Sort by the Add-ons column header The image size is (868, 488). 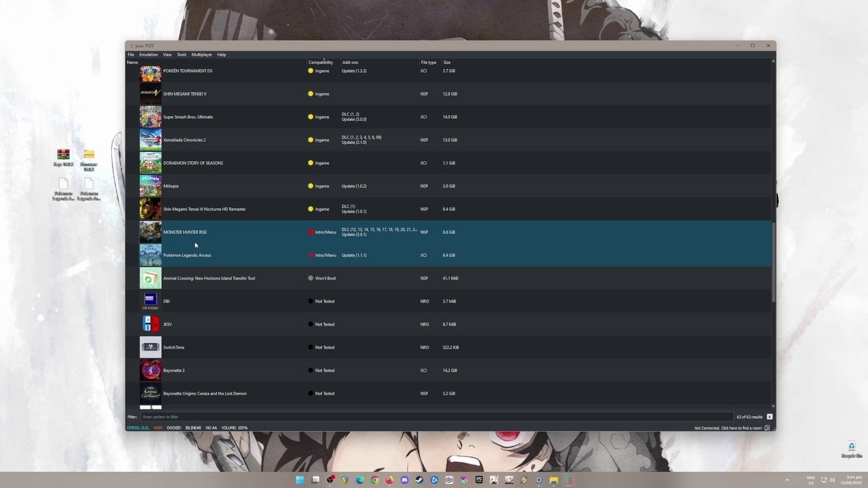coord(380,62)
